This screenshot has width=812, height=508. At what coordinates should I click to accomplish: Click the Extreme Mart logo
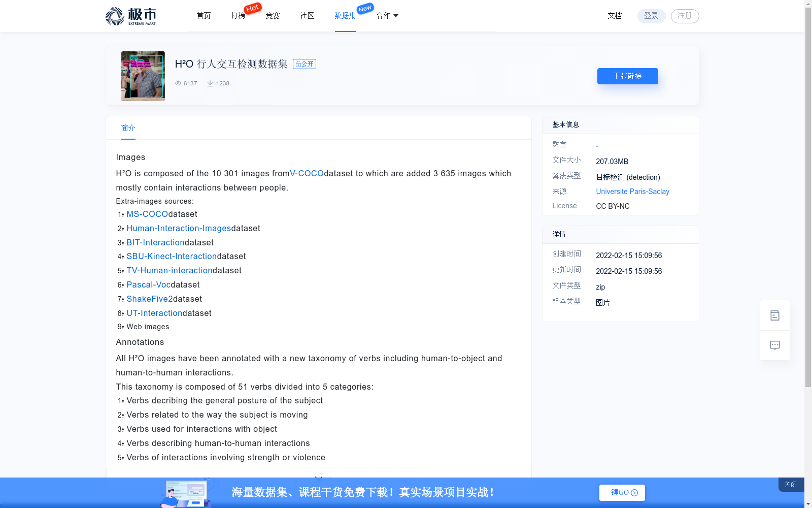[x=130, y=16]
